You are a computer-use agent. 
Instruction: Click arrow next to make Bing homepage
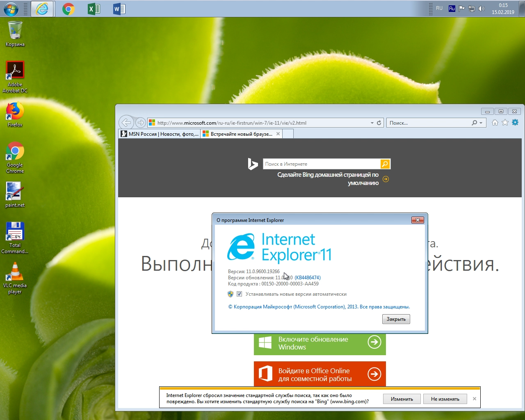[386, 179]
